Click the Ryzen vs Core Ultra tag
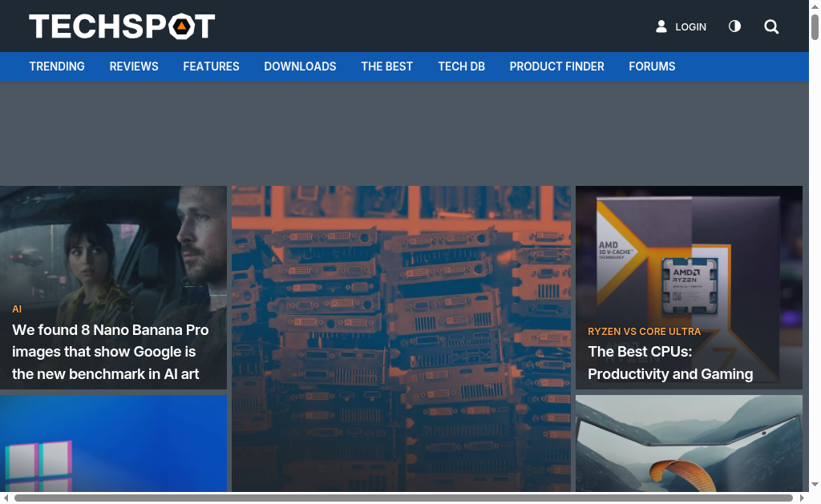This screenshot has height=504, width=821. click(644, 331)
